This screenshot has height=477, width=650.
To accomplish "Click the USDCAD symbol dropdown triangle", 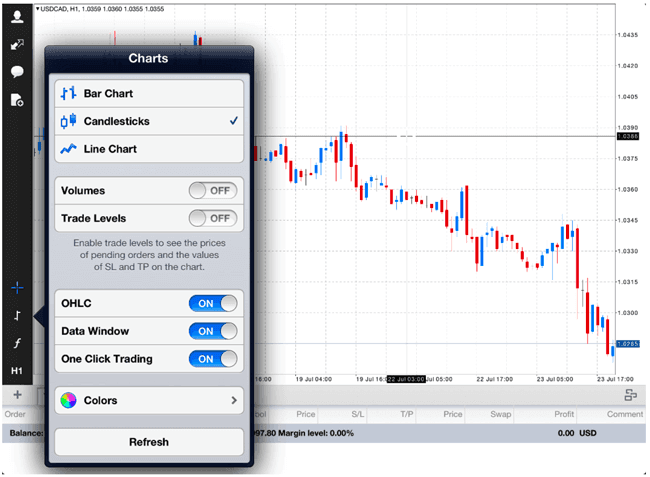I will 37,9.
